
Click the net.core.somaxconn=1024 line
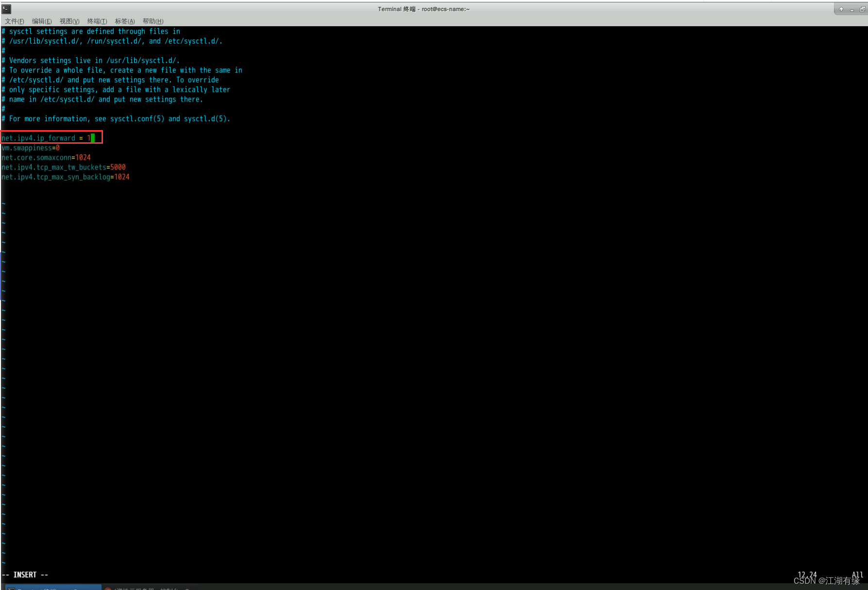click(x=46, y=158)
